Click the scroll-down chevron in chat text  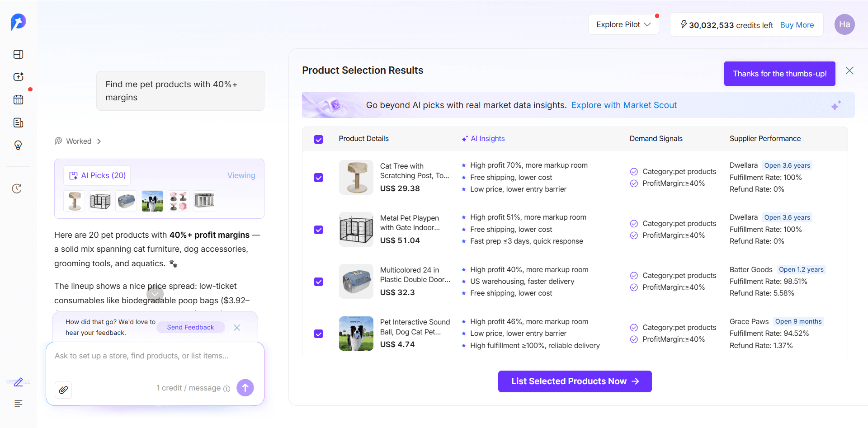tap(155, 294)
